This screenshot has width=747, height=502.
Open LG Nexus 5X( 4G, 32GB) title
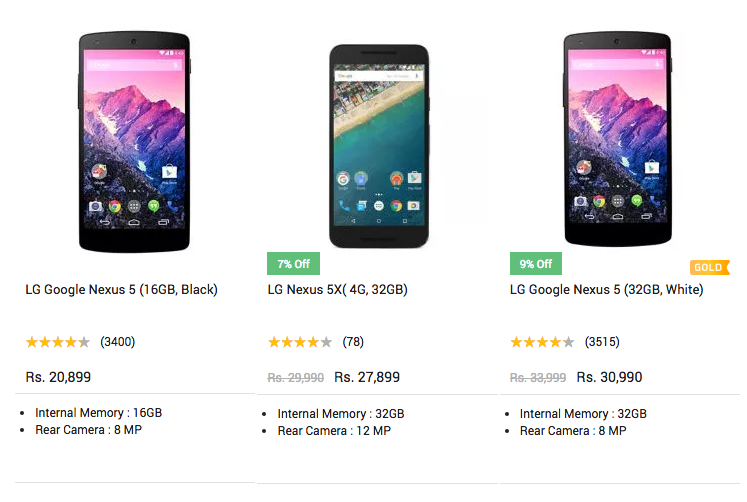tap(337, 290)
